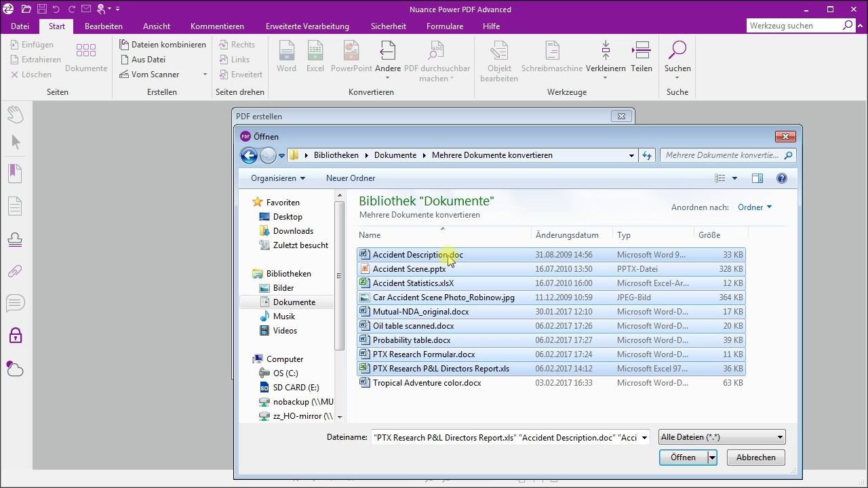Image resolution: width=868 pixels, height=488 pixels.
Task: Open the view options dropdown arrow
Action: click(x=734, y=178)
